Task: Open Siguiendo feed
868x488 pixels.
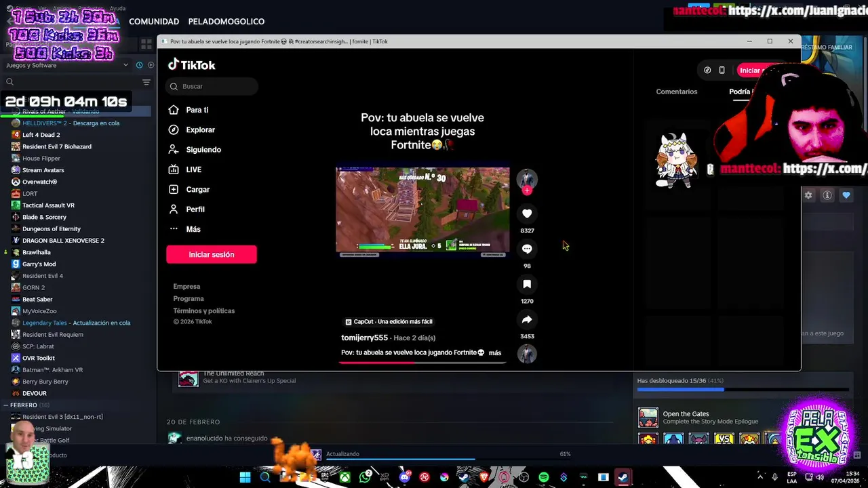Action: pos(203,149)
